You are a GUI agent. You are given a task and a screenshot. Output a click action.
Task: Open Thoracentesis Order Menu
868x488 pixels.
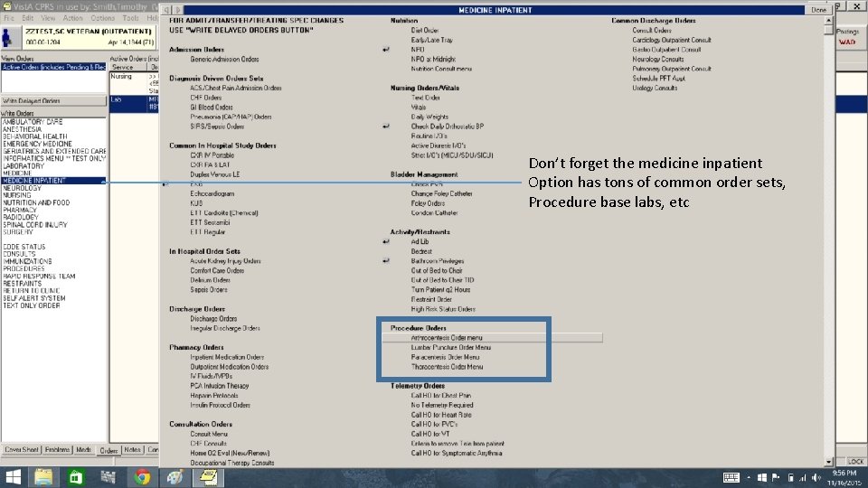447,367
